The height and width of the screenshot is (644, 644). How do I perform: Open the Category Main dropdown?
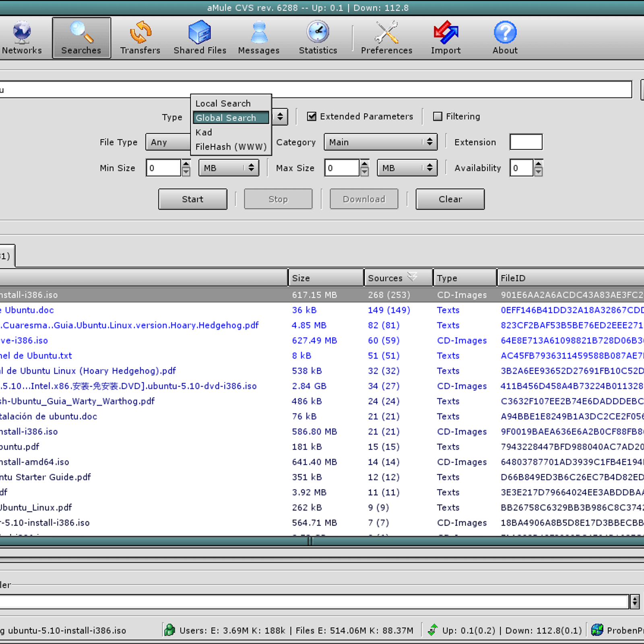[x=381, y=142]
